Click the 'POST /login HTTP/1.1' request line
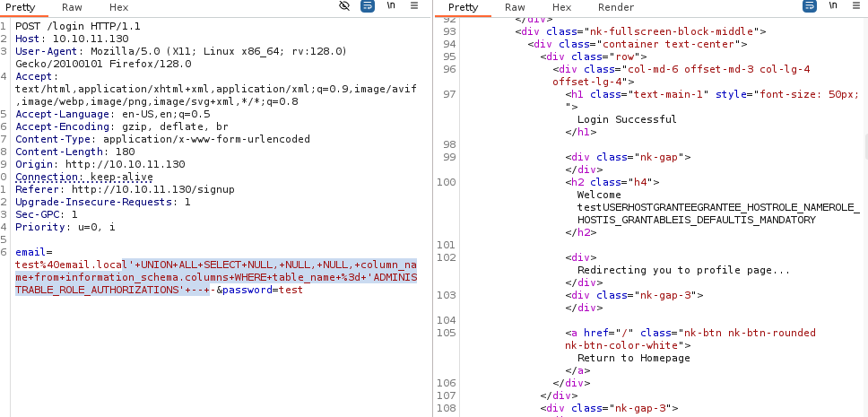 (x=78, y=26)
